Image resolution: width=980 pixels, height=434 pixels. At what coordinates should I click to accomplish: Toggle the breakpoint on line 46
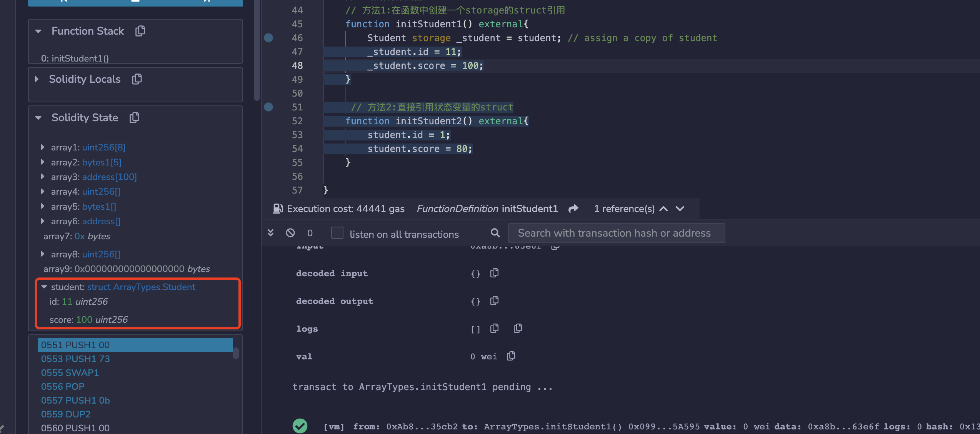pyautogui.click(x=268, y=38)
